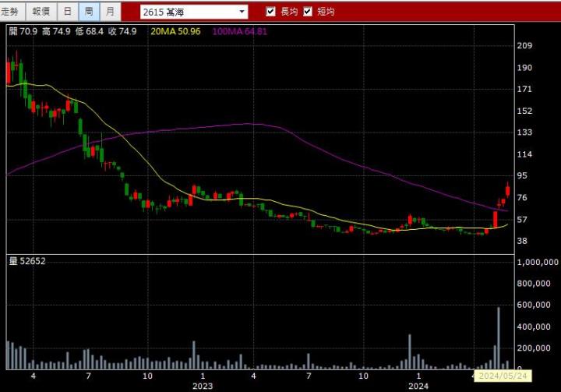Click the 2023 year label on the time axis
561x392 pixels.
(203, 386)
